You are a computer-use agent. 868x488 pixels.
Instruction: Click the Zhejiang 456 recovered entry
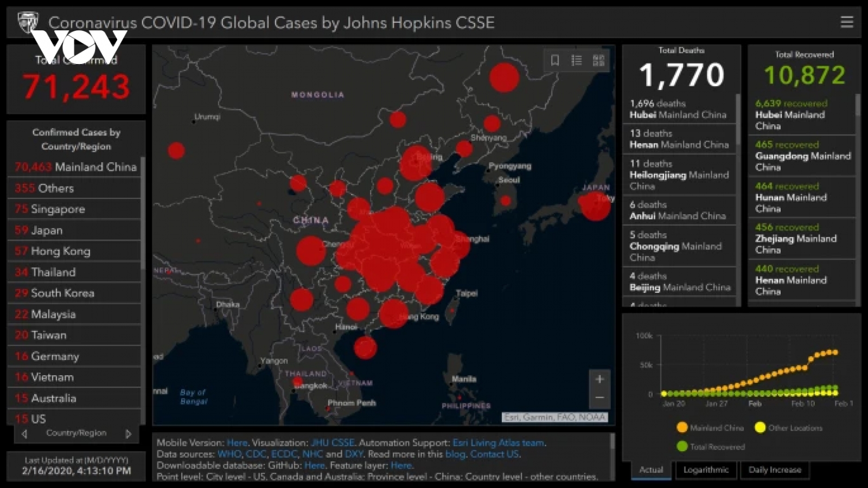click(x=802, y=239)
